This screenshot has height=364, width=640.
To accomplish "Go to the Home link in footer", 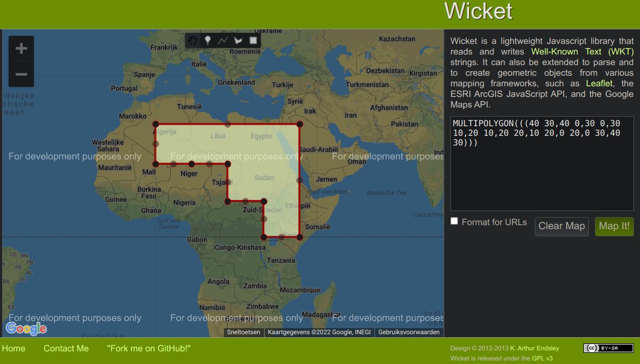I will (x=14, y=348).
